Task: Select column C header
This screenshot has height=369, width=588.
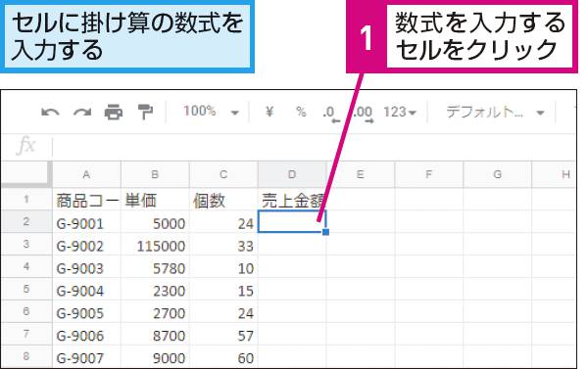Action: tap(223, 174)
